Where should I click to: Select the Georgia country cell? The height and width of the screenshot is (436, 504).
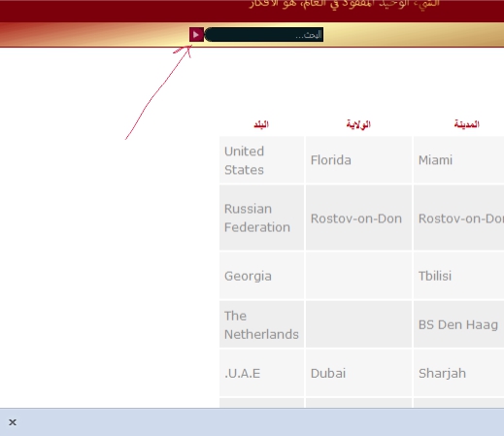pyautogui.click(x=261, y=276)
